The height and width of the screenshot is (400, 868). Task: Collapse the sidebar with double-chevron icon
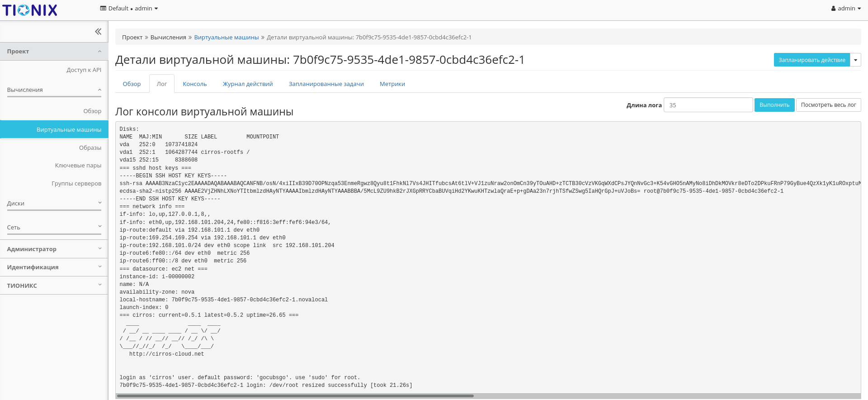point(98,32)
